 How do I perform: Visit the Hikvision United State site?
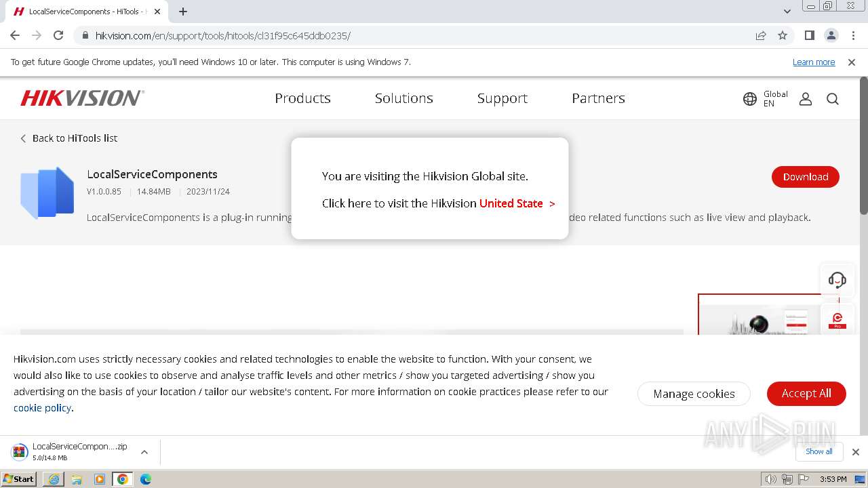coord(517,203)
